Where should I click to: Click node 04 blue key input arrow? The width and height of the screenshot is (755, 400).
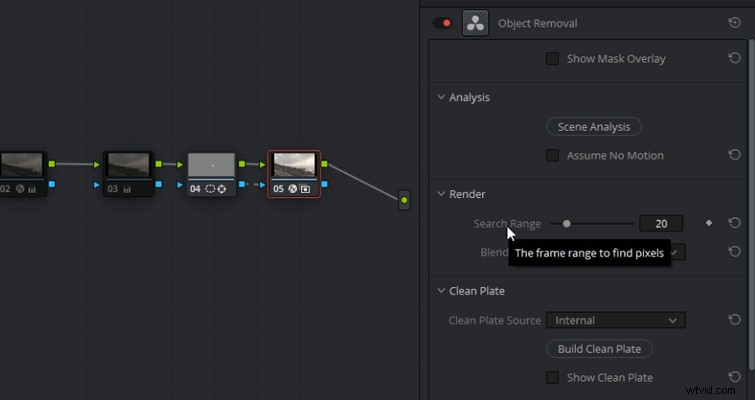point(180,185)
